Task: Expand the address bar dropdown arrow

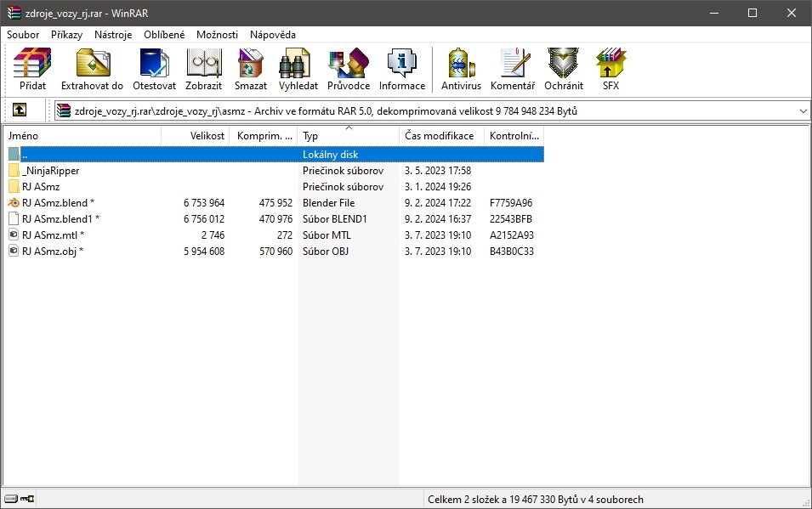Action: click(x=803, y=110)
